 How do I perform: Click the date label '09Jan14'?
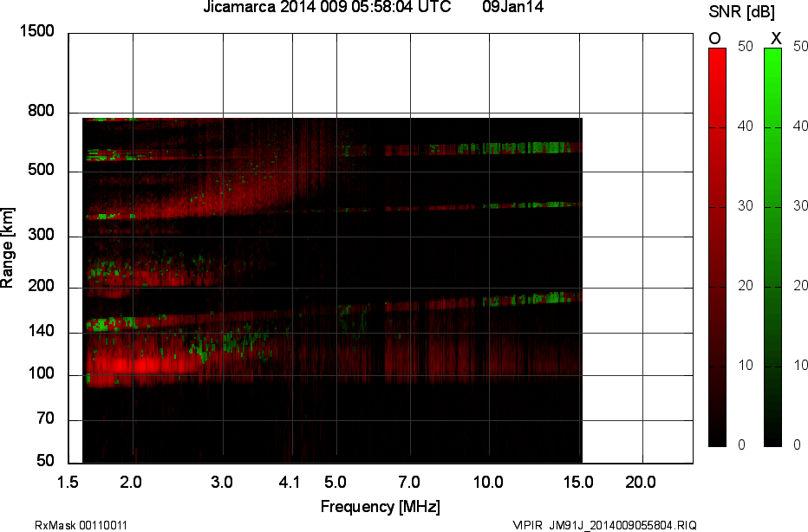pyautogui.click(x=512, y=7)
